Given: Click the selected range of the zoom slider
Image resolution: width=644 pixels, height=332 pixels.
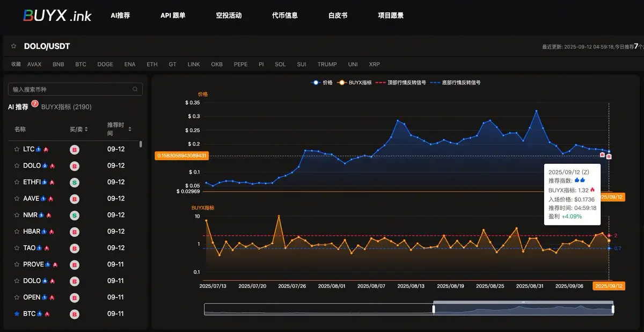Looking at the screenshot, I should tap(523, 309).
